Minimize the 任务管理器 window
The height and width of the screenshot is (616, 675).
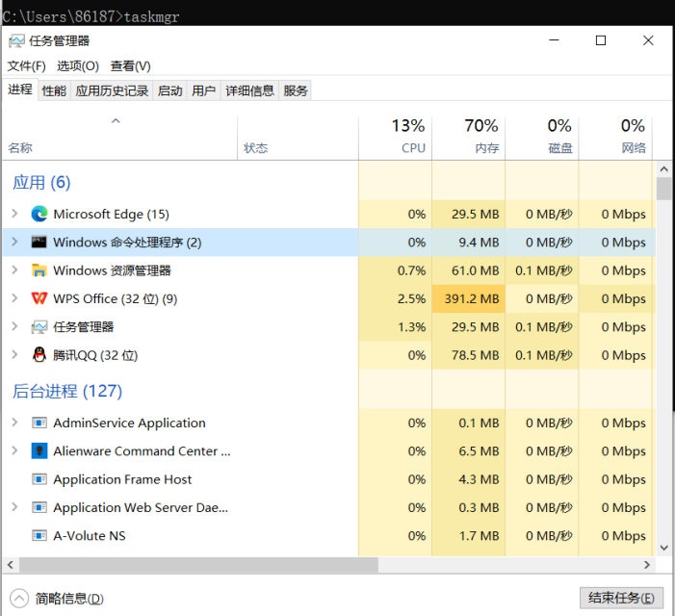(554, 40)
